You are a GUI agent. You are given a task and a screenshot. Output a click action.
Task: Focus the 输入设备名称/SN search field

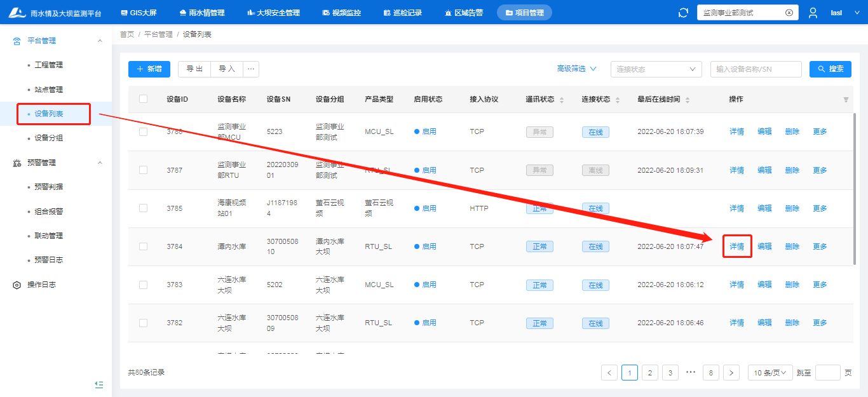click(x=755, y=69)
